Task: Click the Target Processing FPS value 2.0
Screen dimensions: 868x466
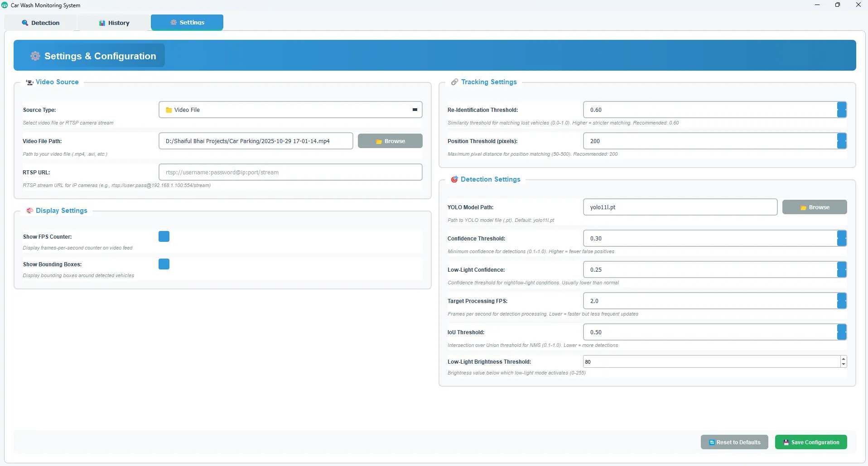Action: (x=594, y=301)
